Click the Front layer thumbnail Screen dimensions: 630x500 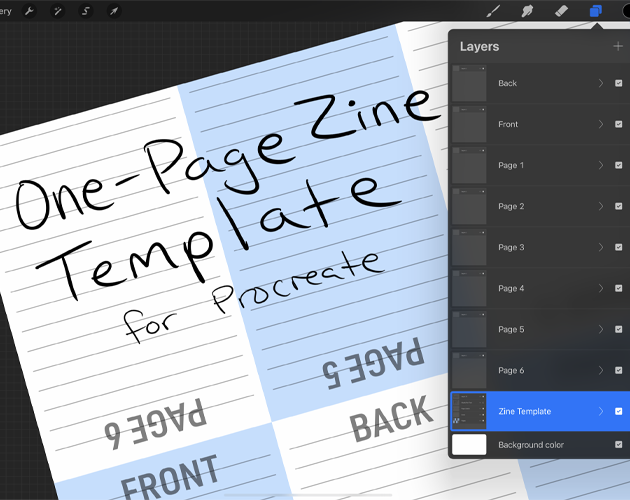(x=469, y=124)
